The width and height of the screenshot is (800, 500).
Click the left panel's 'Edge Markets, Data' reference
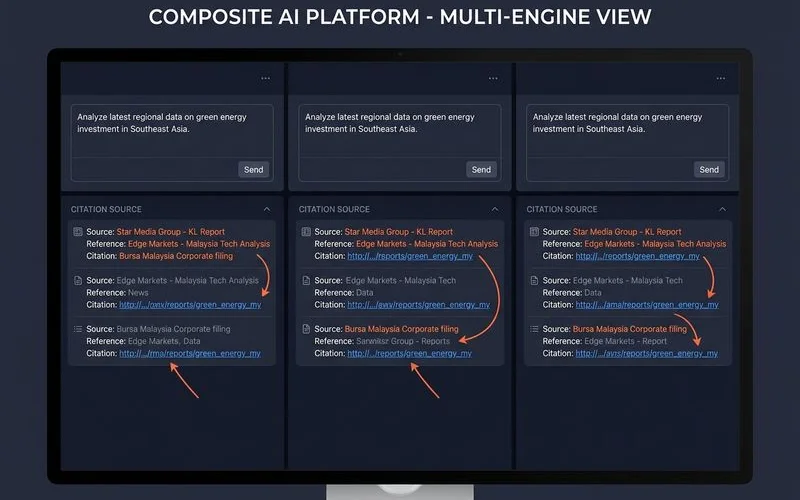(x=164, y=341)
